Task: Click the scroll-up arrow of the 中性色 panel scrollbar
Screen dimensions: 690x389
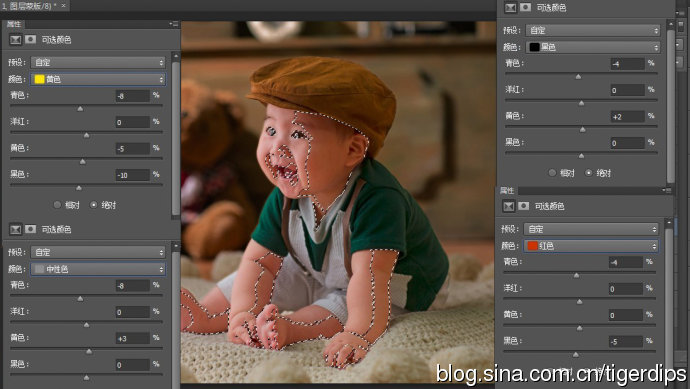Action: [176, 246]
